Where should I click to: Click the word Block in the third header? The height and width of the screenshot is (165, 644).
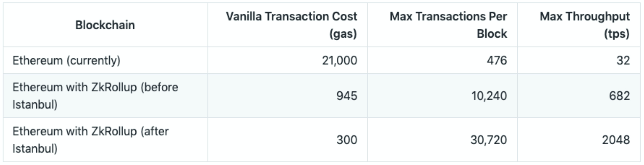coord(492,34)
